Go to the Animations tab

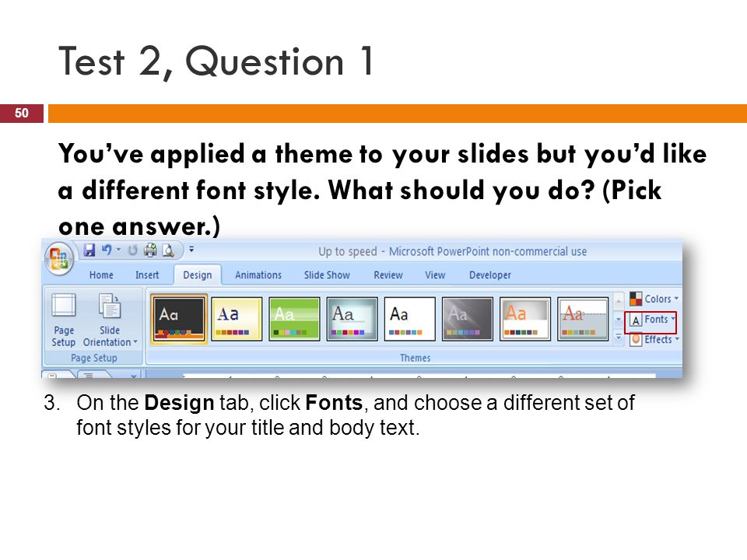click(258, 275)
